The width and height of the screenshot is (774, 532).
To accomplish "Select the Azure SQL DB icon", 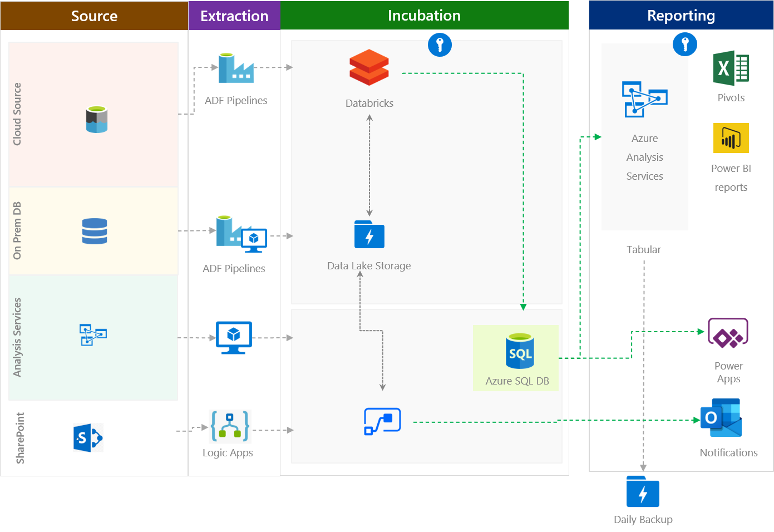I will (x=520, y=351).
